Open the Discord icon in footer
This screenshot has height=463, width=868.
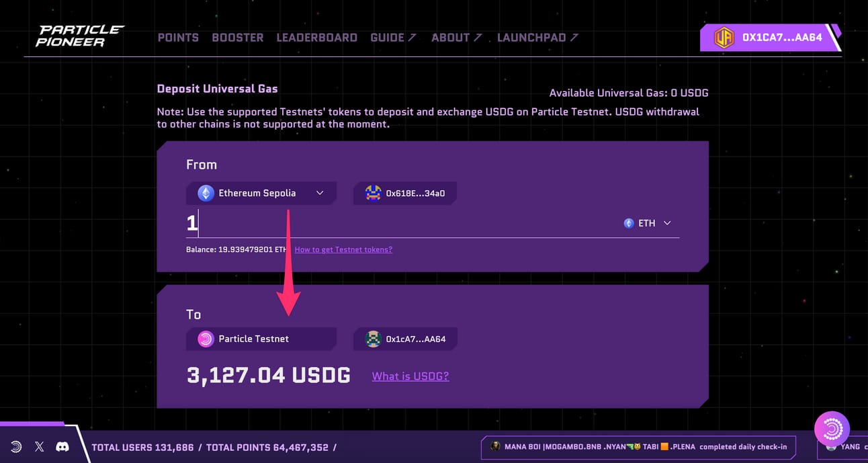tap(62, 446)
